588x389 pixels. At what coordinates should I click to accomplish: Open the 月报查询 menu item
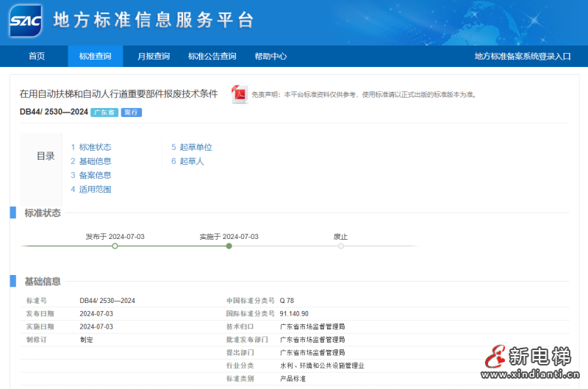click(x=154, y=57)
